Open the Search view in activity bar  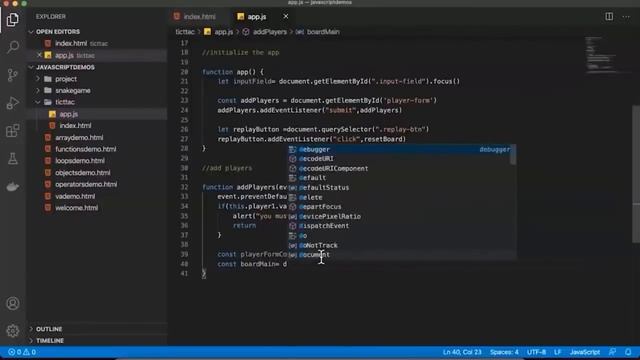13,47
